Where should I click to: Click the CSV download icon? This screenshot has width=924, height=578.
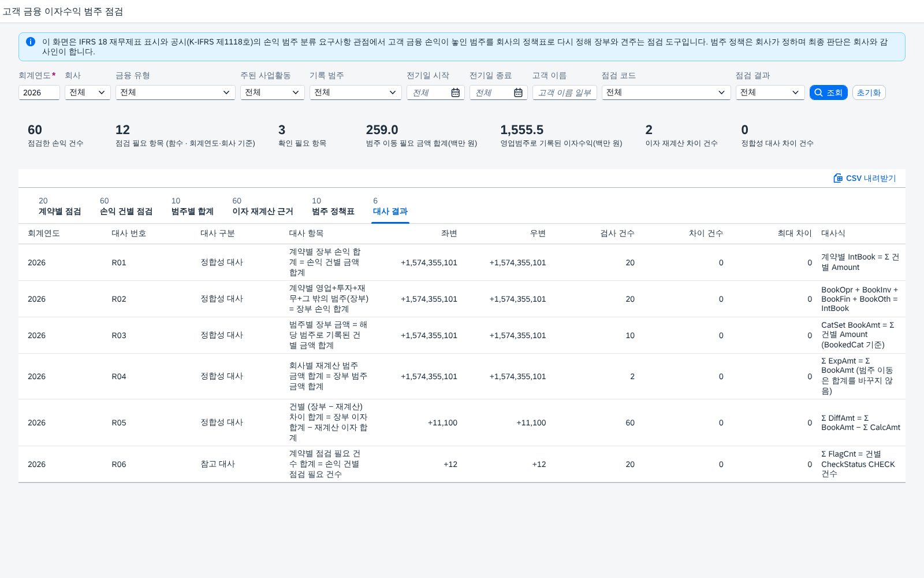pyautogui.click(x=838, y=178)
